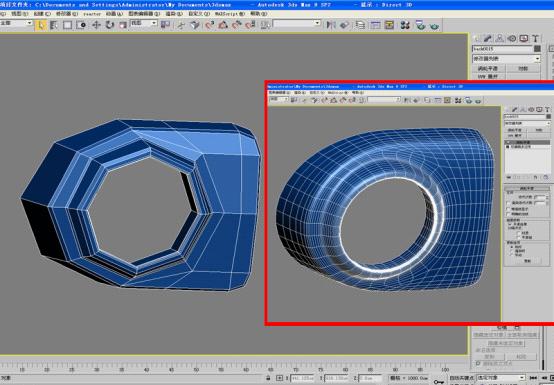
Task: Activate the Select and Move tool
Action: tap(96, 25)
